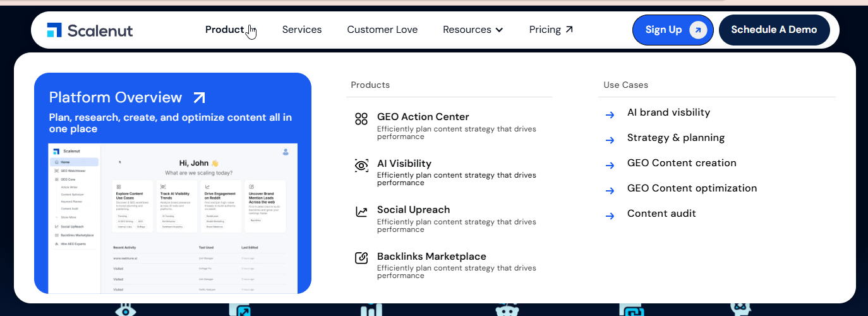868x316 pixels.
Task: Go to Services in the navigation bar
Action: pyautogui.click(x=301, y=30)
